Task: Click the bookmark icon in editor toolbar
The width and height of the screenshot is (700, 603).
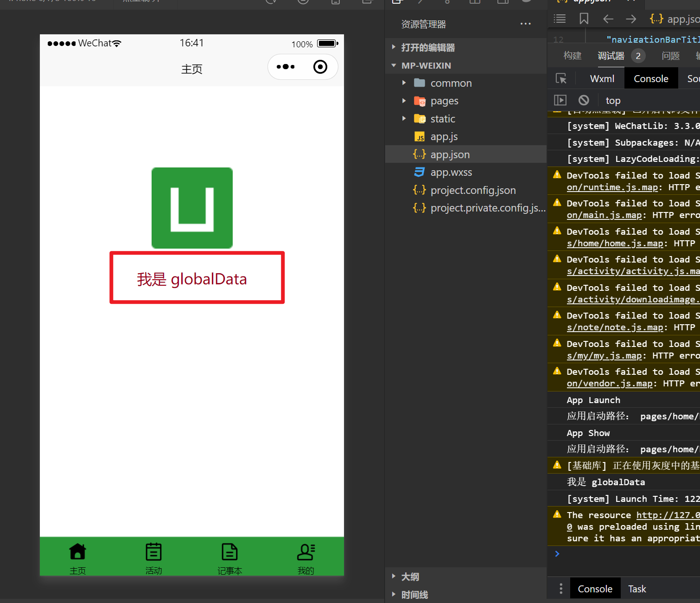Action: pos(584,19)
